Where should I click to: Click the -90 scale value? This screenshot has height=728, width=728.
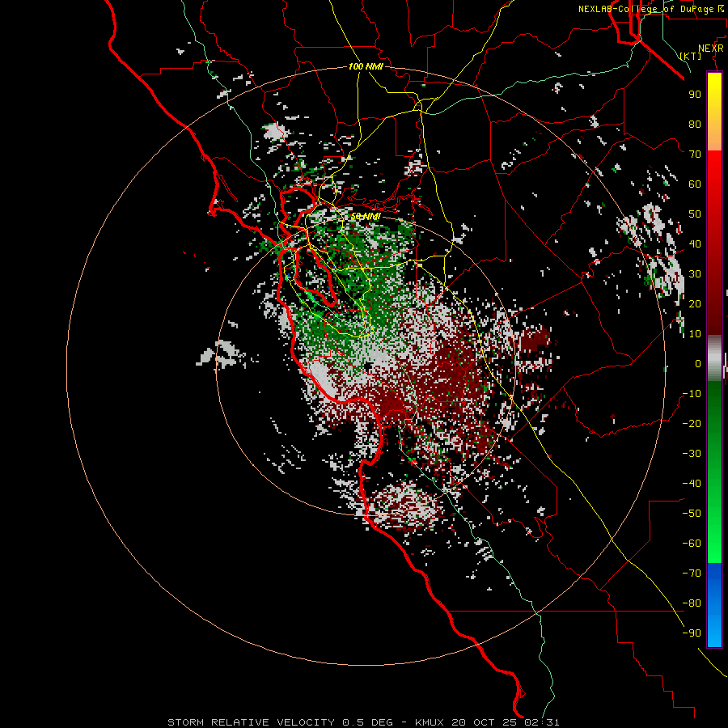coord(692,633)
